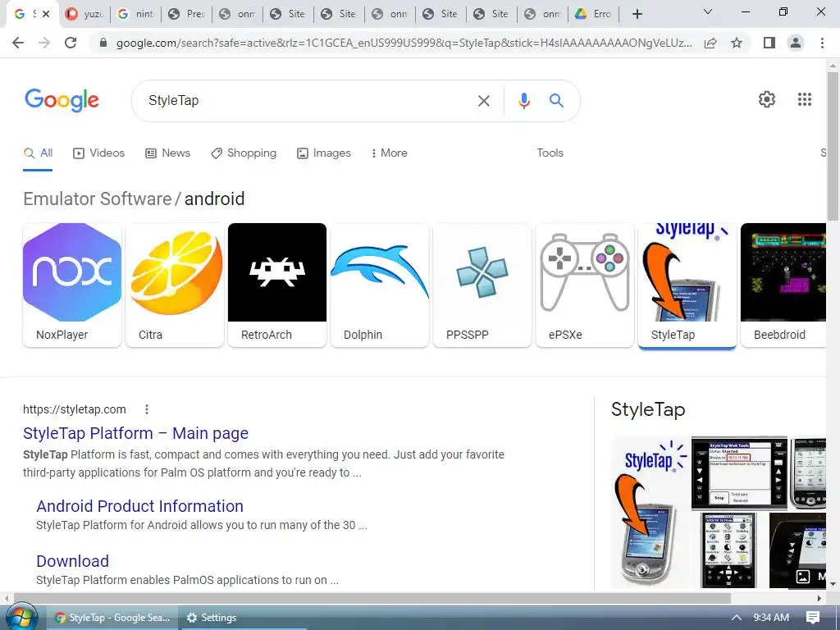
Task: Open StyleTap Google Search taskbar item
Action: tap(112, 618)
